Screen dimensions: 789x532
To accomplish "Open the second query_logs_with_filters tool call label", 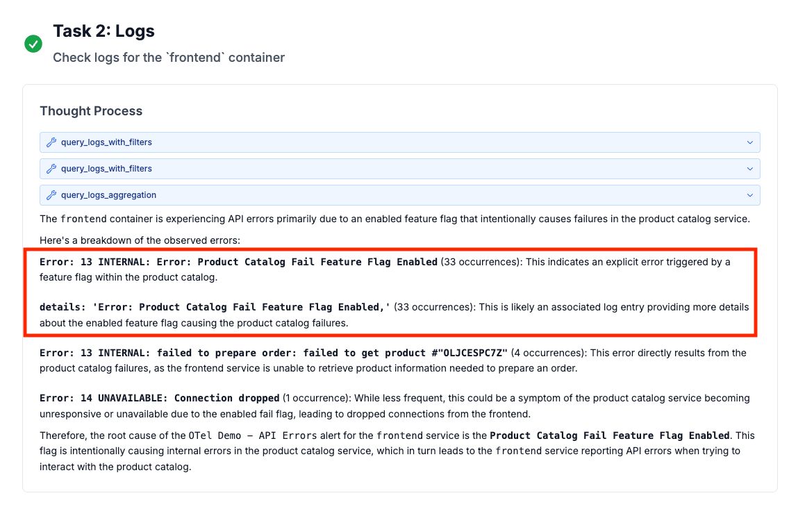I will [x=106, y=169].
